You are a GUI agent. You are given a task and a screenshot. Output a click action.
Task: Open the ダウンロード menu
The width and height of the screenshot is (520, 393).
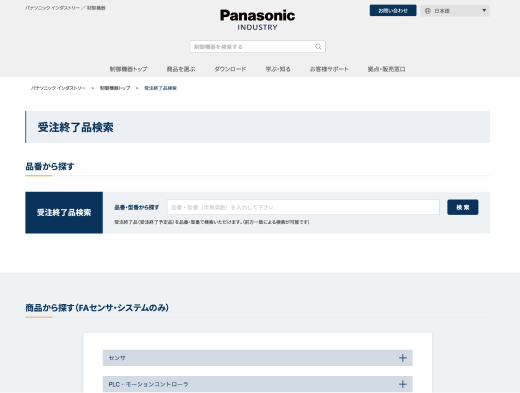tap(230, 69)
